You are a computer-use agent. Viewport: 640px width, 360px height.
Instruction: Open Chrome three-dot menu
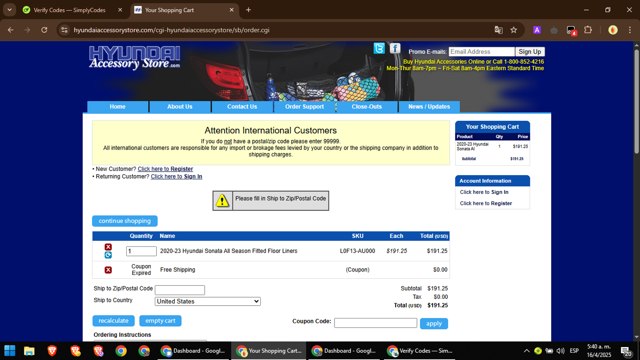click(629, 30)
